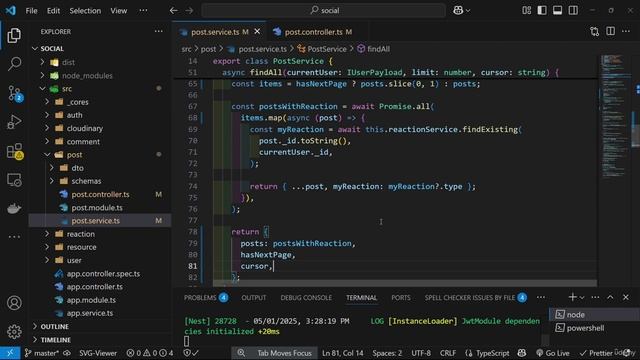Open the Docker view icon
640x360 pixels.
tap(14, 209)
